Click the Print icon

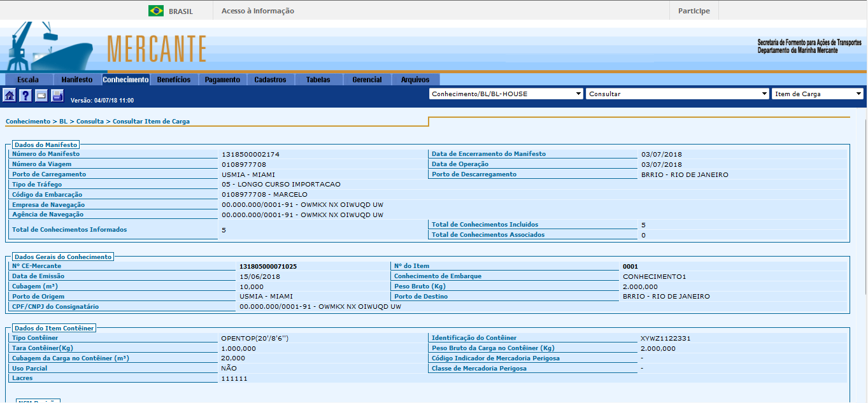pos(57,95)
